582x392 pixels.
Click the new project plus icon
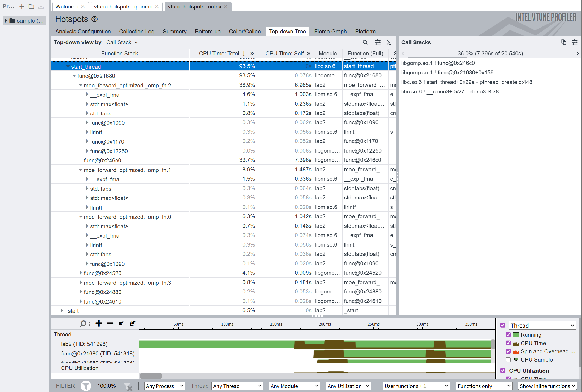[x=22, y=6]
